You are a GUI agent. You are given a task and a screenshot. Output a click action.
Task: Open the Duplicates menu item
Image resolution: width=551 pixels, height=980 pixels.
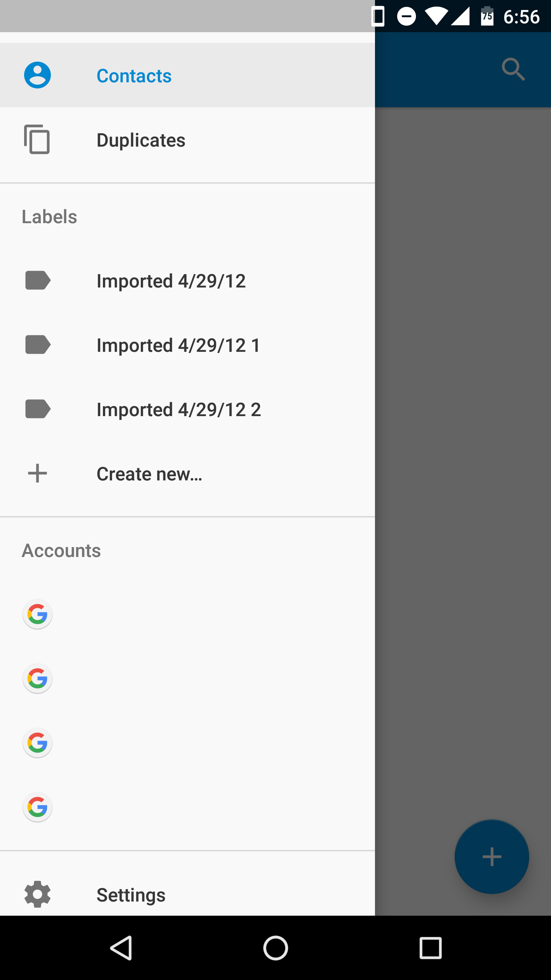[141, 140]
